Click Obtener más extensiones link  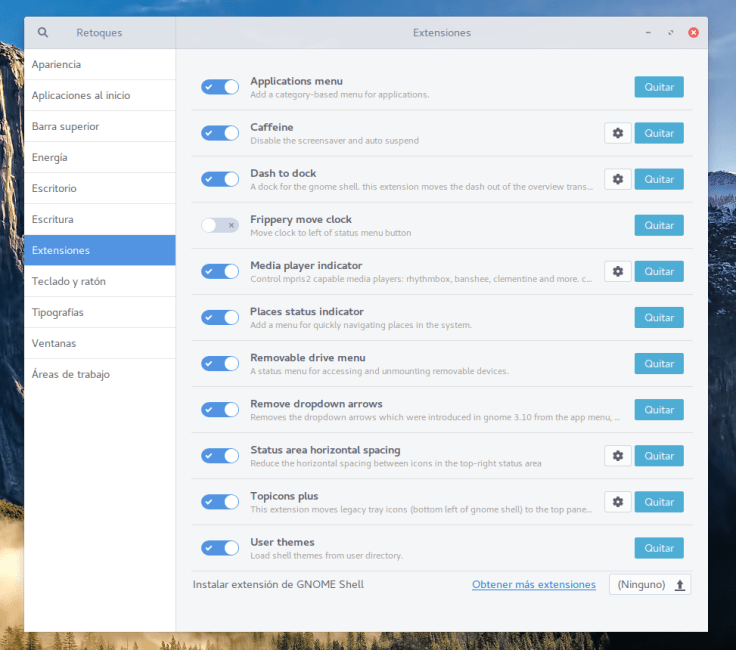[x=533, y=584]
